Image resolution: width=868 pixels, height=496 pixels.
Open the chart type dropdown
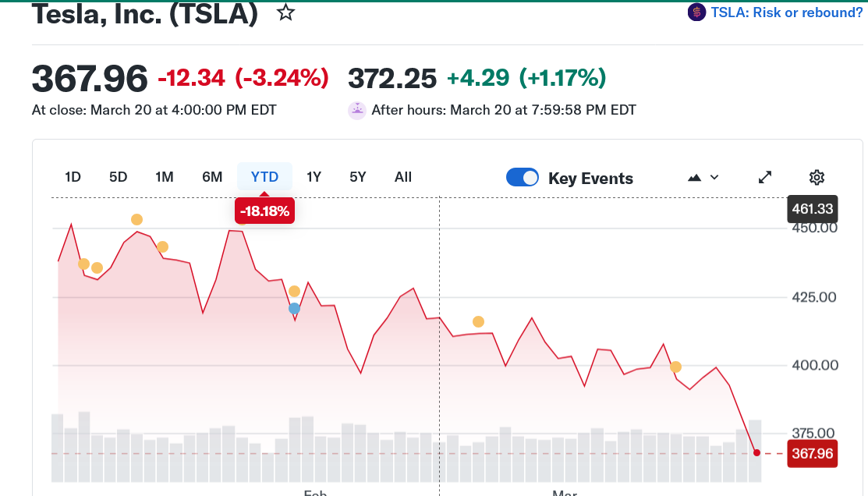(x=703, y=178)
